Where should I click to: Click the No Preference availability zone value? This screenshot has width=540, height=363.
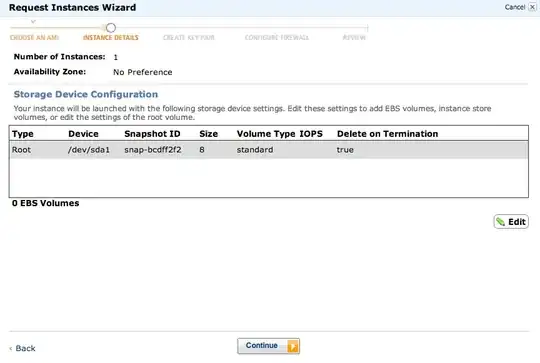tap(143, 72)
